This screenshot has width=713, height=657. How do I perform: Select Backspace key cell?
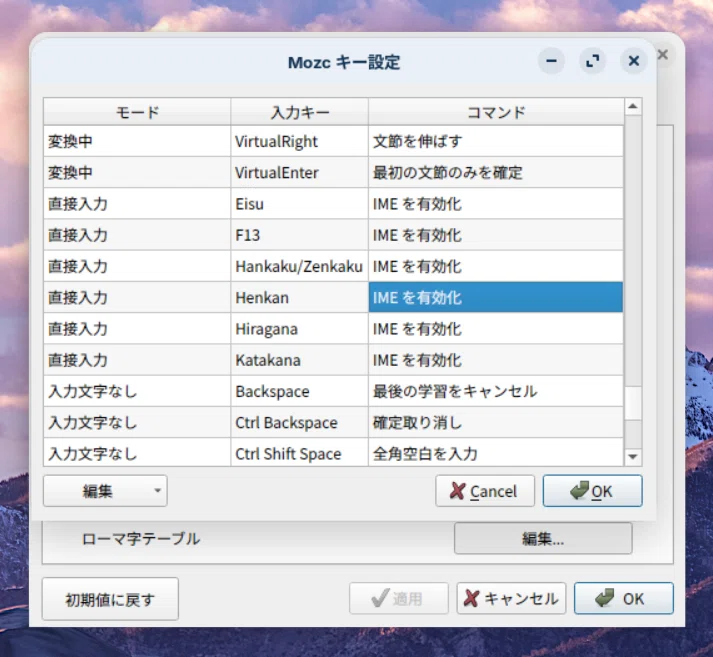point(299,391)
